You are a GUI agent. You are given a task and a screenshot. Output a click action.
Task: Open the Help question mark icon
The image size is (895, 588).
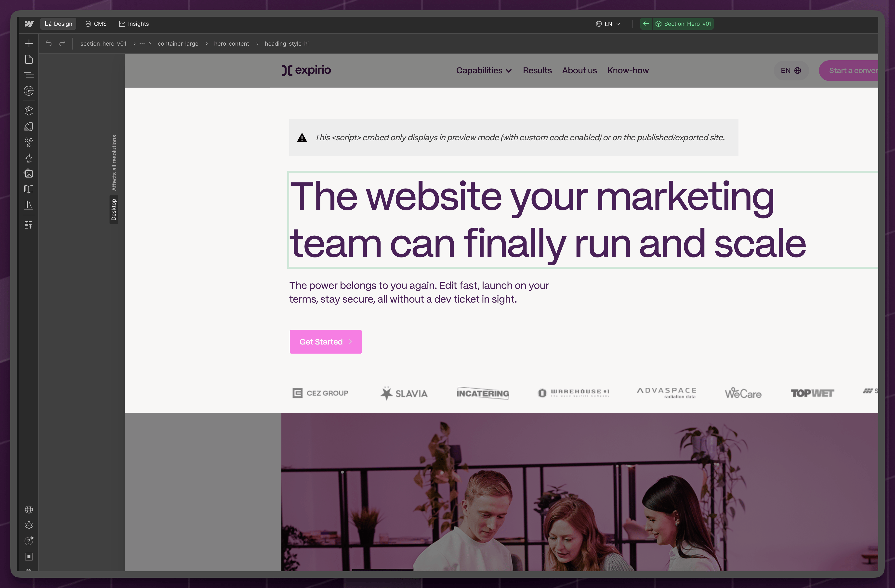tap(29, 541)
